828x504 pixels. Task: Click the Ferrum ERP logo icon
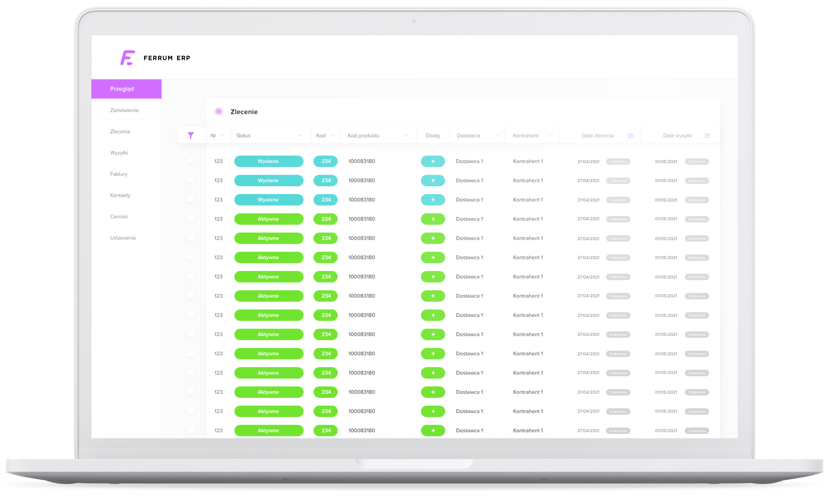pos(128,58)
